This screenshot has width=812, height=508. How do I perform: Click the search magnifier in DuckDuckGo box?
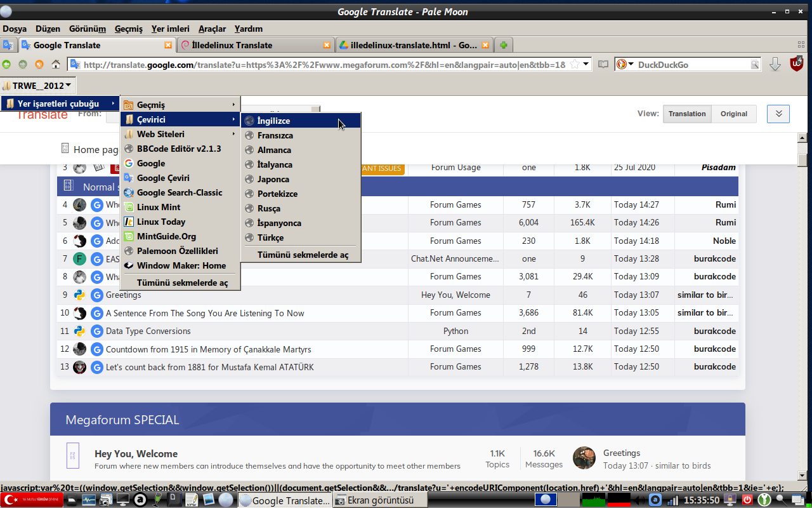(x=755, y=65)
